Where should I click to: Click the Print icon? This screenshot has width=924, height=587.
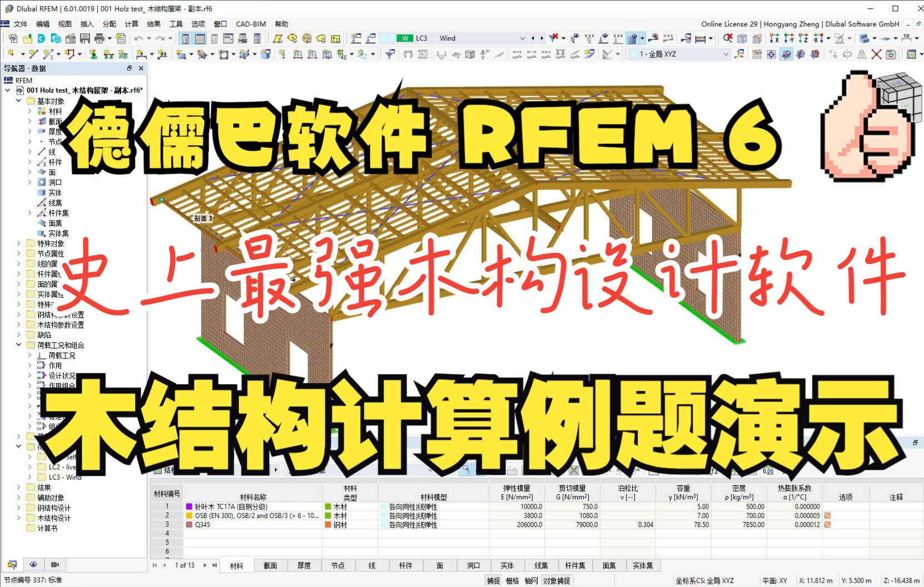(100, 38)
